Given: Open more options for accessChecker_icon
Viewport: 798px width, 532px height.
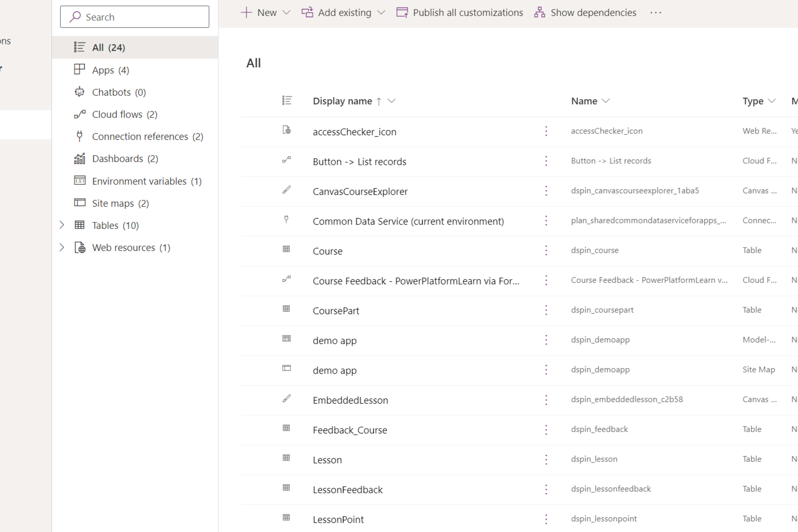Looking at the screenshot, I should coord(546,131).
